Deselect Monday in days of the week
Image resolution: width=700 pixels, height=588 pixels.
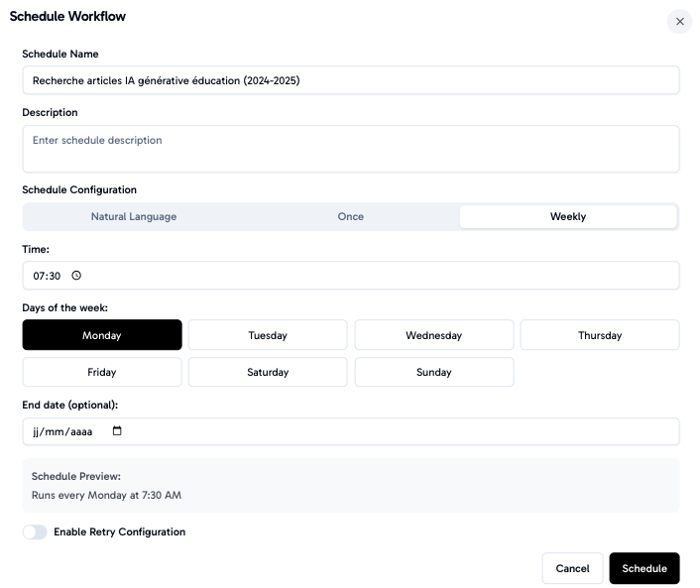pyautogui.click(x=102, y=335)
